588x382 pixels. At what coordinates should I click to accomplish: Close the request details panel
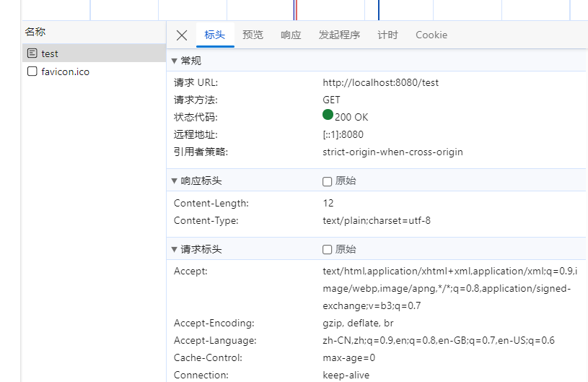[x=182, y=35]
